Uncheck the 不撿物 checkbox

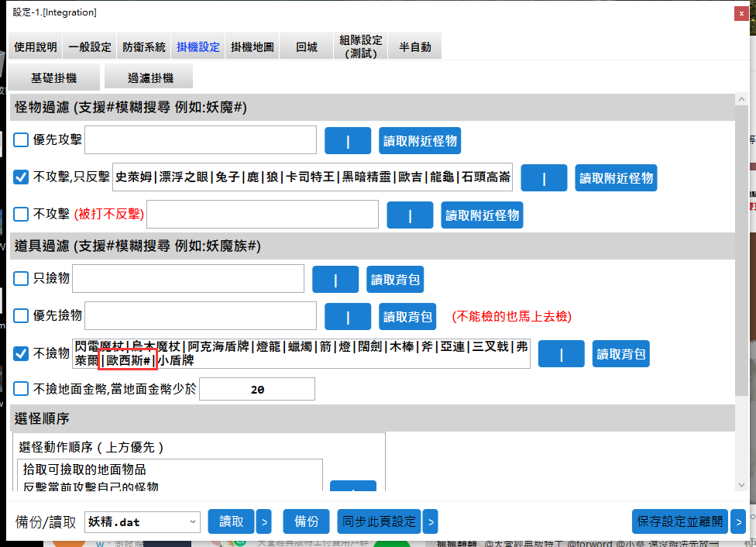(x=21, y=353)
